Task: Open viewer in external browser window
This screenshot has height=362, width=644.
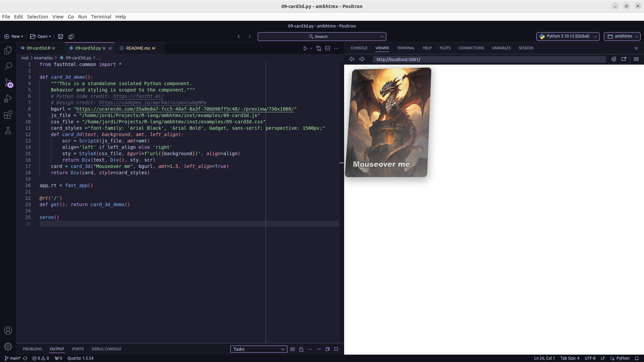Action: coord(624,59)
